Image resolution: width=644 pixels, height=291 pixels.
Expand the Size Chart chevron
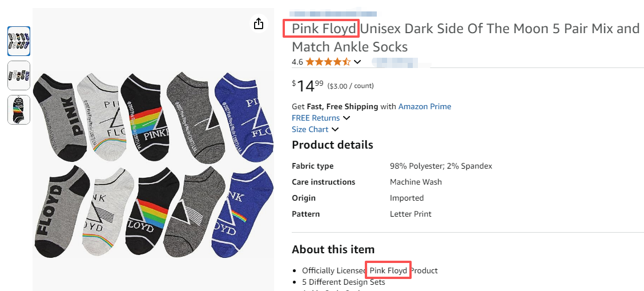335,130
